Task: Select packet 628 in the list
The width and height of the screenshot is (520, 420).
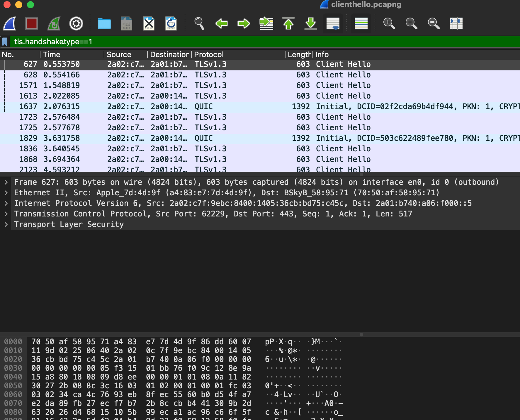Action: click(260, 75)
